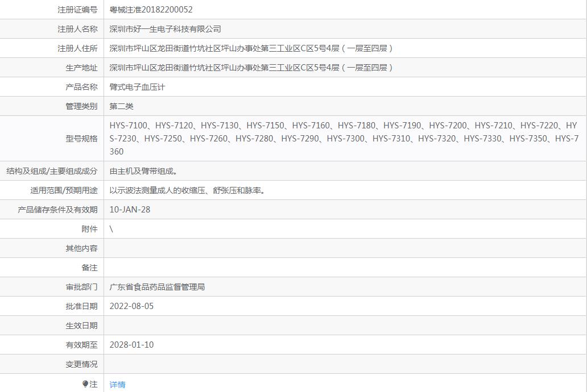Click management category value 第二类
587x392 pixels.
(x=121, y=106)
